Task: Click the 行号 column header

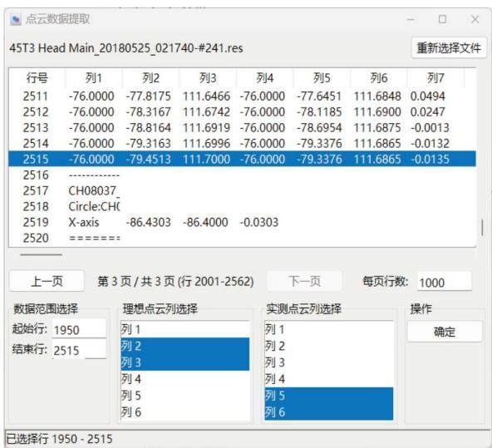Action: click(37, 78)
